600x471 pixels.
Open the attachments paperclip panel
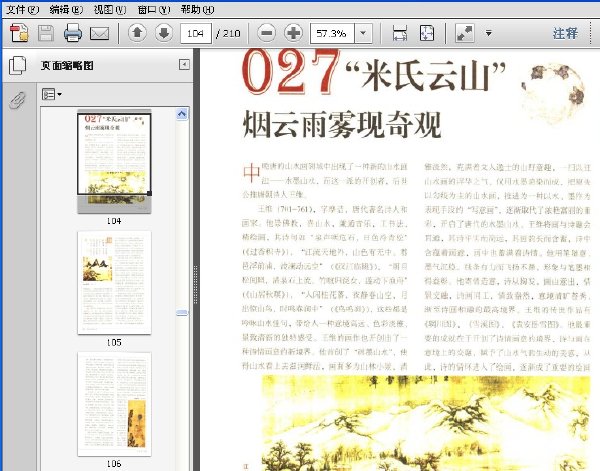tap(18, 100)
